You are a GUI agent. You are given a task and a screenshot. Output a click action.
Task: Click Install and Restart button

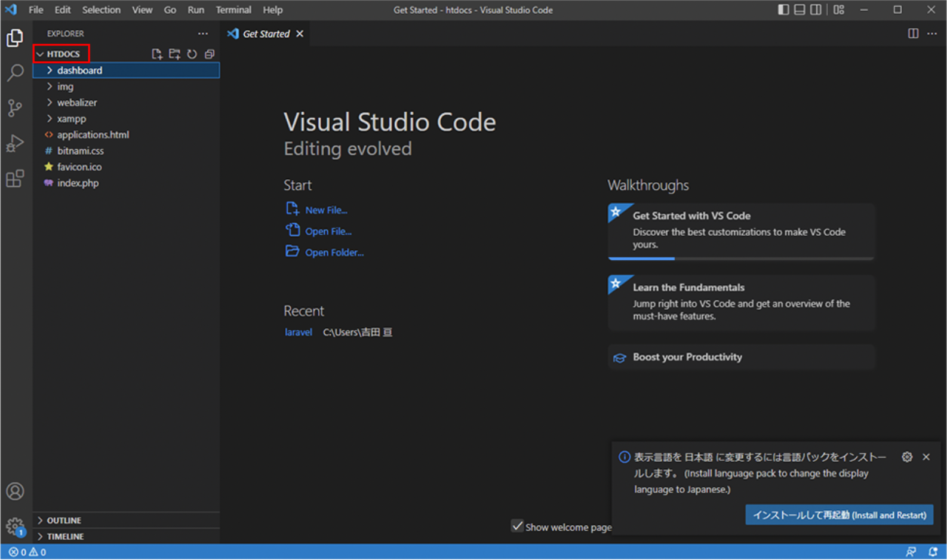point(839,515)
